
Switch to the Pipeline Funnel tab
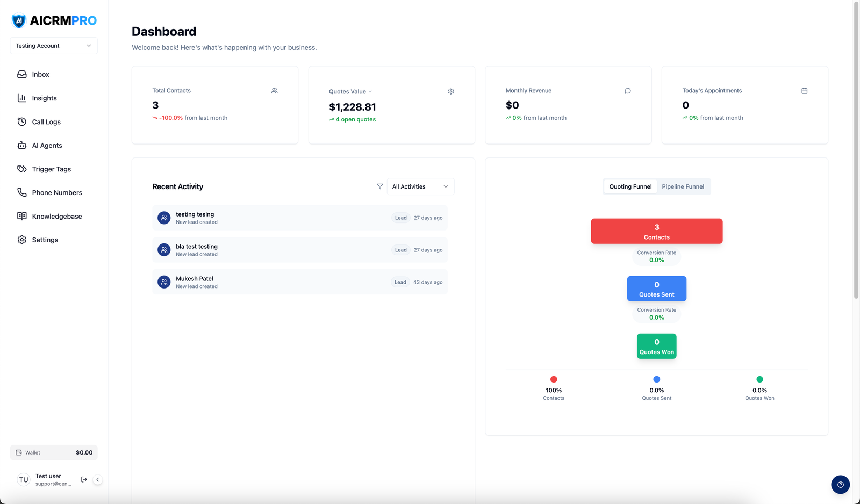click(683, 186)
